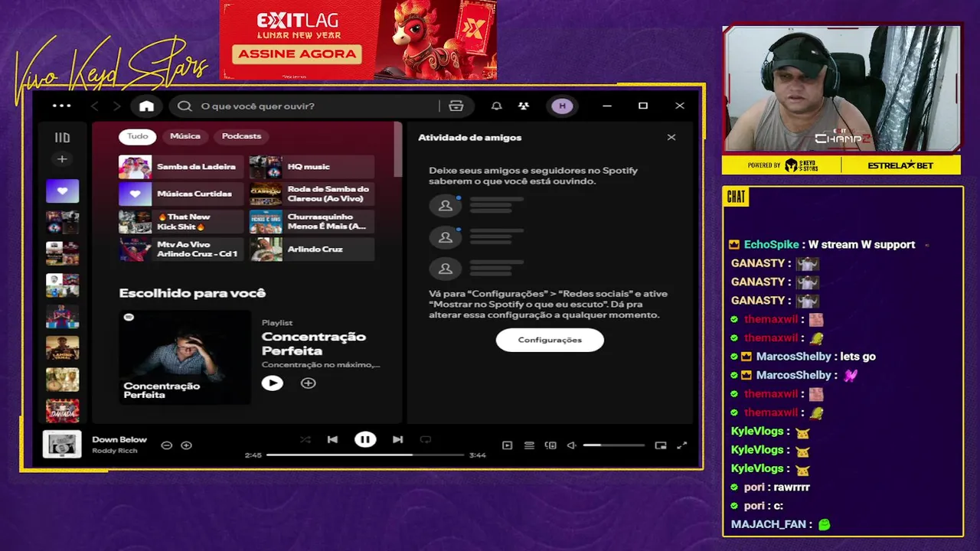
Task: Click the Configurações button
Action: 550,340
